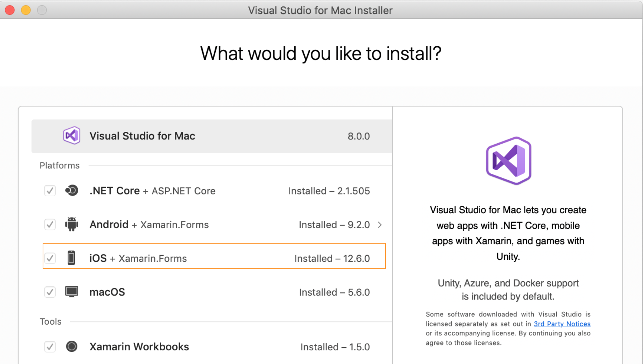
Task: Click Installed – 5.6.0 status
Action: coord(334,292)
